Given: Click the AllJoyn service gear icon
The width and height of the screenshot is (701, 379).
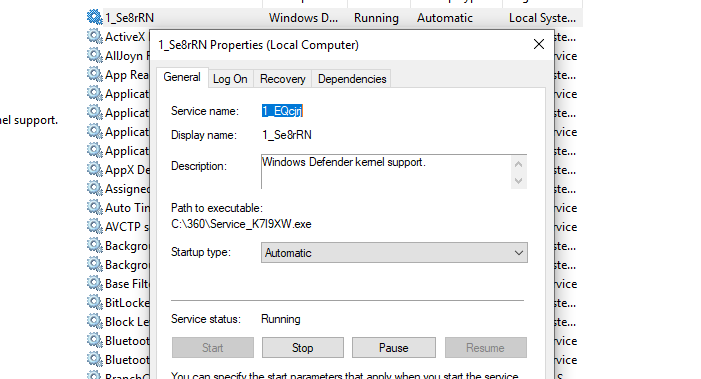Looking at the screenshot, I should tap(94, 55).
